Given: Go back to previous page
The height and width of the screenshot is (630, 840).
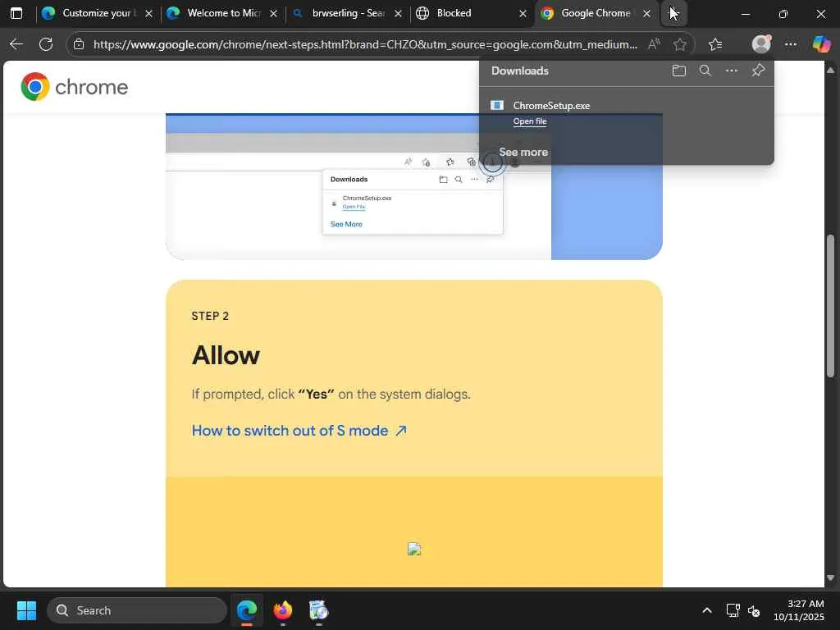Looking at the screenshot, I should [16, 44].
